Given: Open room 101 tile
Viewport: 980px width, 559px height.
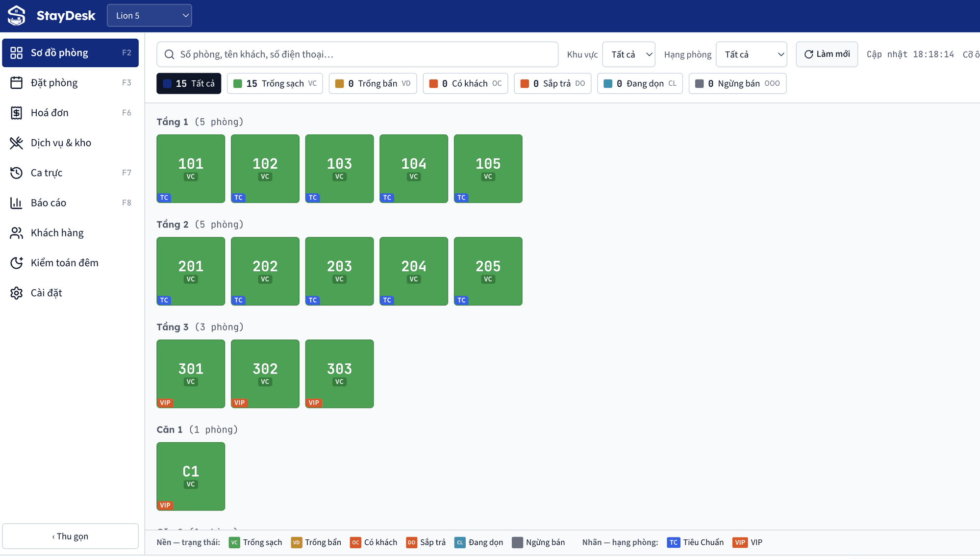Looking at the screenshot, I should point(191,169).
